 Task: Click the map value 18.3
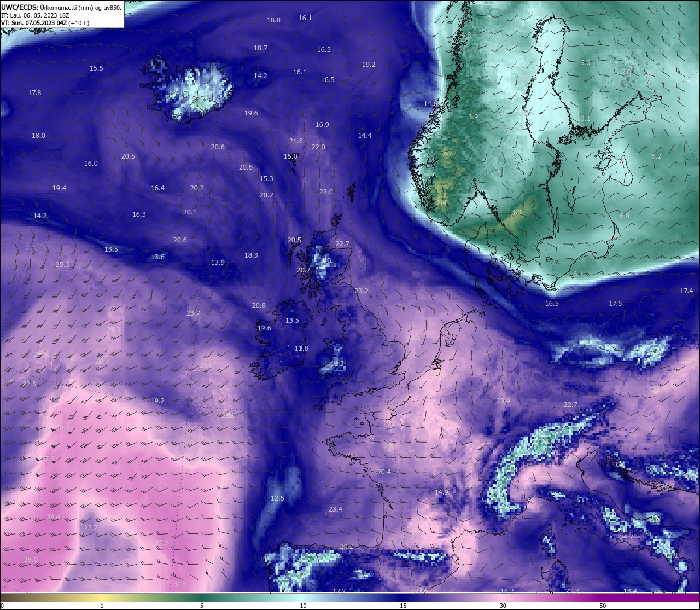click(251, 255)
